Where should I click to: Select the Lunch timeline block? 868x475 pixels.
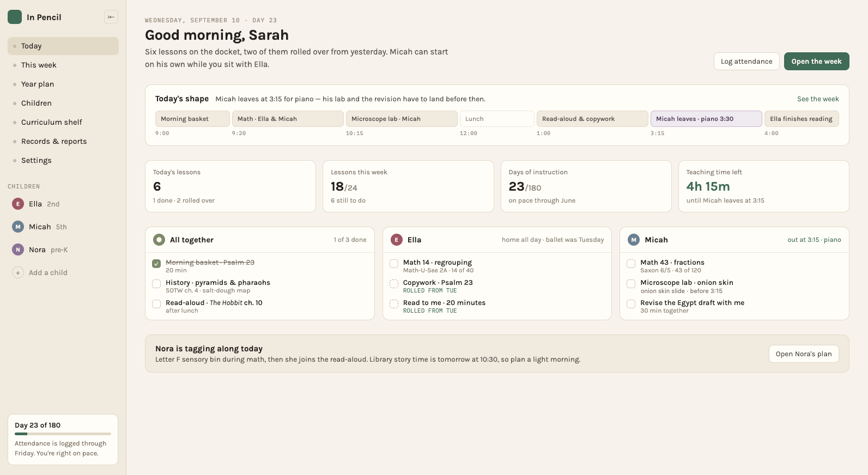tap(497, 119)
